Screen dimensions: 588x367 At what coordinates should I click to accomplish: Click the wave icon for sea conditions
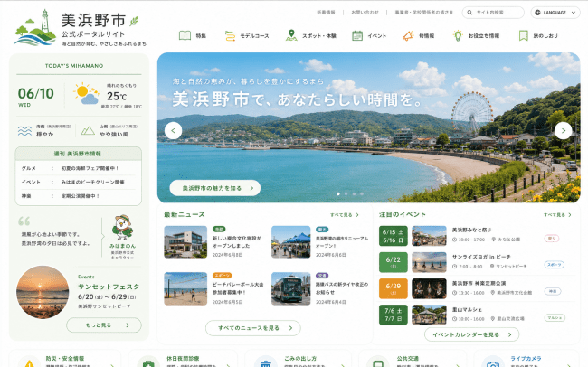(24, 130)
